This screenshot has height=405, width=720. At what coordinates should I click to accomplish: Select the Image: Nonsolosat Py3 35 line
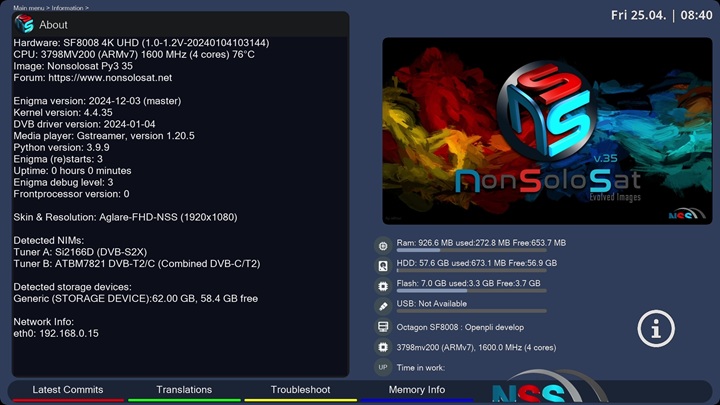(x=73, y=66)
